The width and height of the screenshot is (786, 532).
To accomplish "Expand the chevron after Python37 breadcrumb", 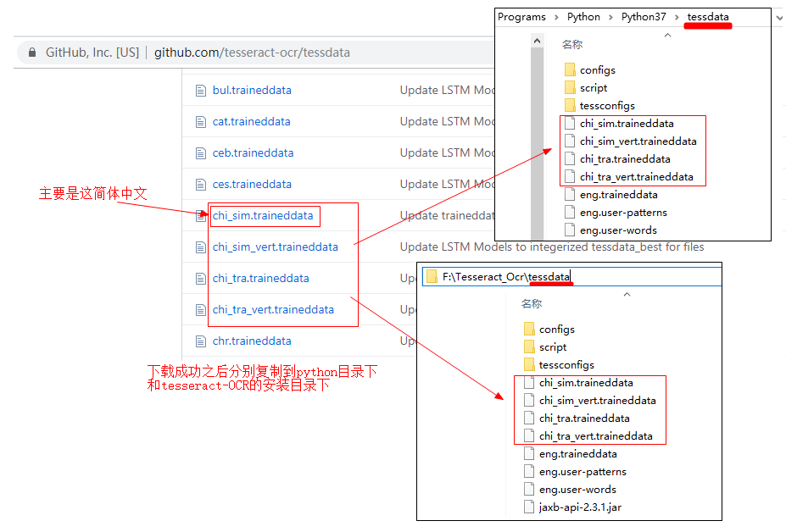I will (x=677, y=18).
